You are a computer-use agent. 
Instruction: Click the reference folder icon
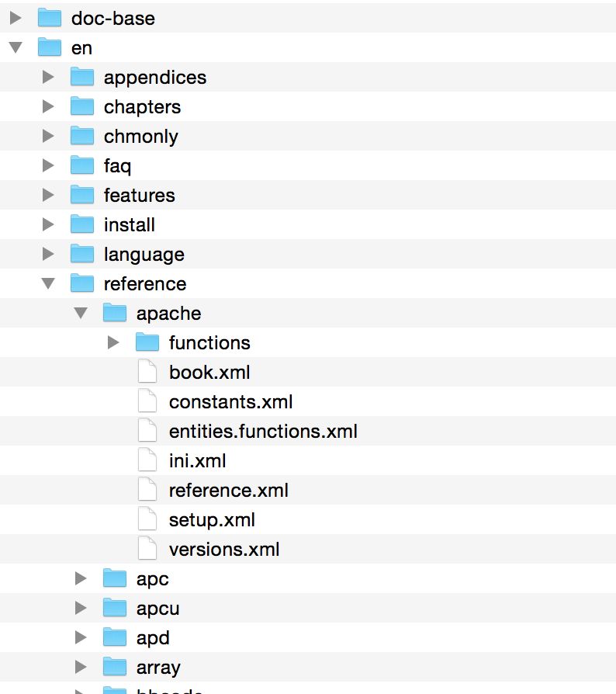(x=82, y=283)
